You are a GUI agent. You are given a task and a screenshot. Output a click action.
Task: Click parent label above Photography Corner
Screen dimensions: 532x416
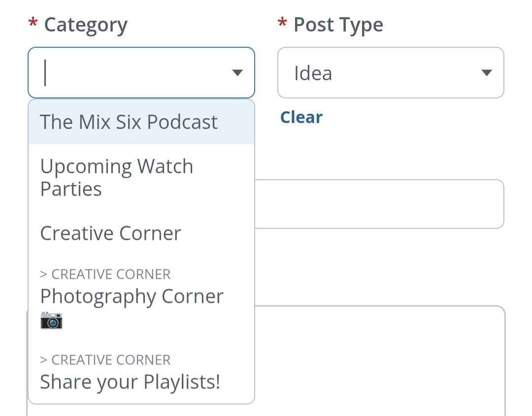tap(105, 274)
